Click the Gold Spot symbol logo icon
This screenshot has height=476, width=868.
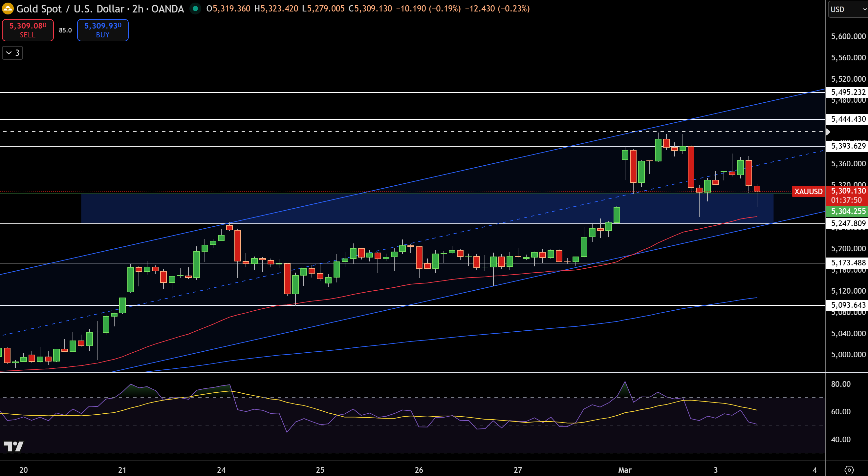8,9
